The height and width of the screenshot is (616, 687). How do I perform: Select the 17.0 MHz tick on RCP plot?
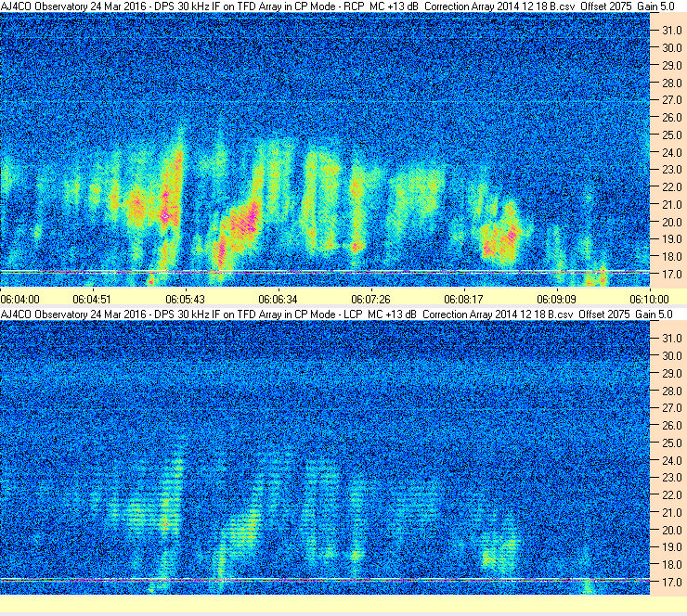[x=671, y=275]
